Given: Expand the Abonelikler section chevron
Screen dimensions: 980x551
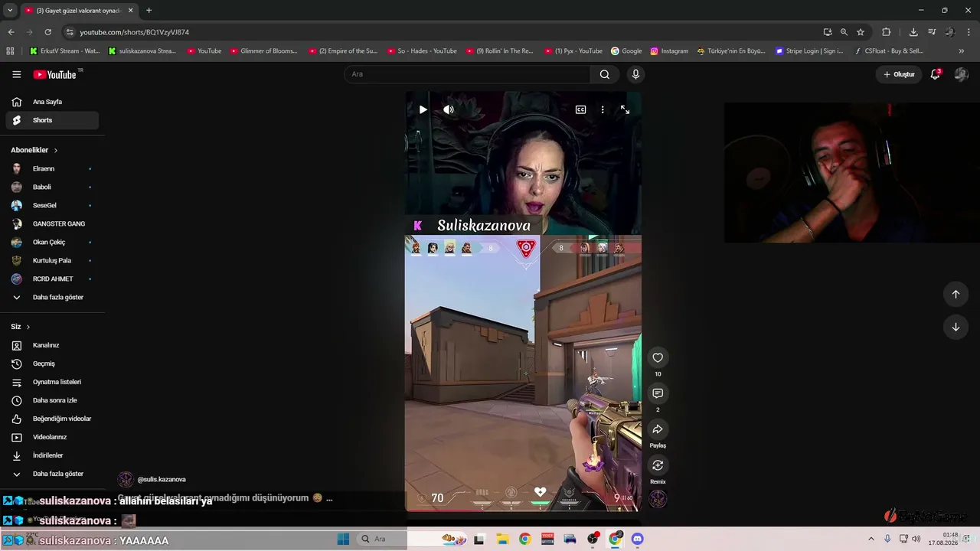Looking at the screenshot, I should click(55, 150).
